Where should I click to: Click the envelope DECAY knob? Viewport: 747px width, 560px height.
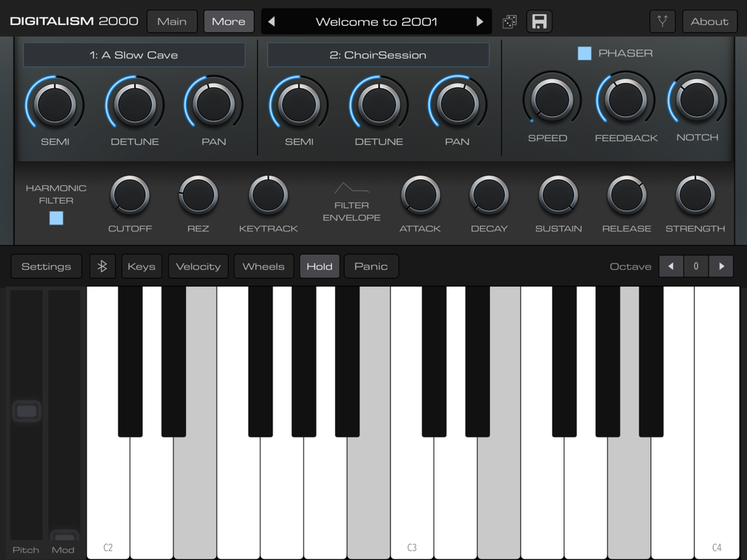(x=489, y=195)
